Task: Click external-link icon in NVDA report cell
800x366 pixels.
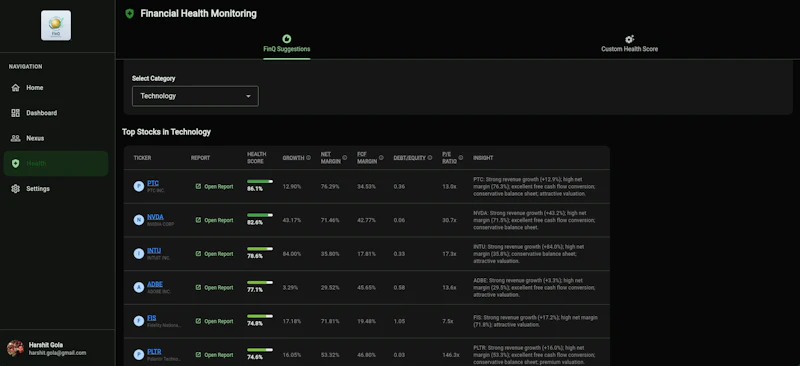Action: [x=198, y=221]
